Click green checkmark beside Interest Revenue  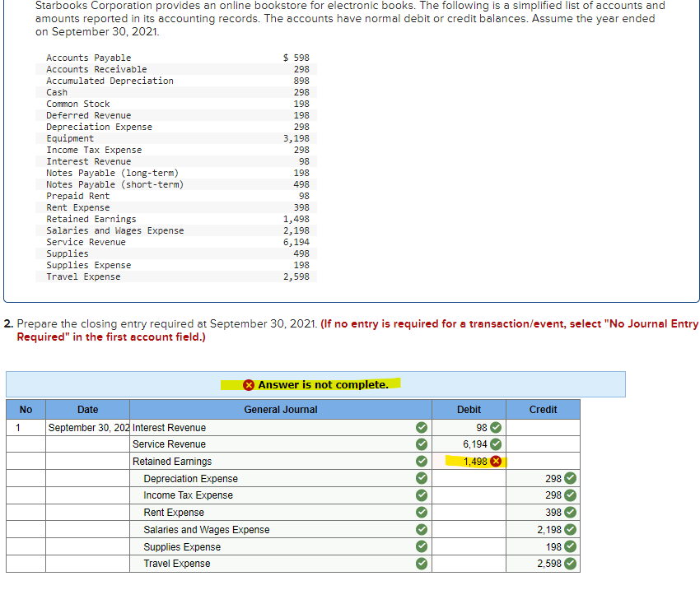coord(421,427)
